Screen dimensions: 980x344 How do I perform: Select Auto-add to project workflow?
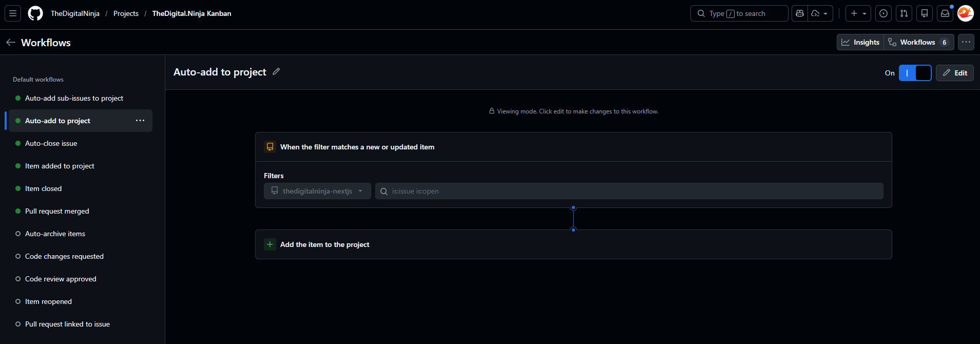[x=81, y=121]
